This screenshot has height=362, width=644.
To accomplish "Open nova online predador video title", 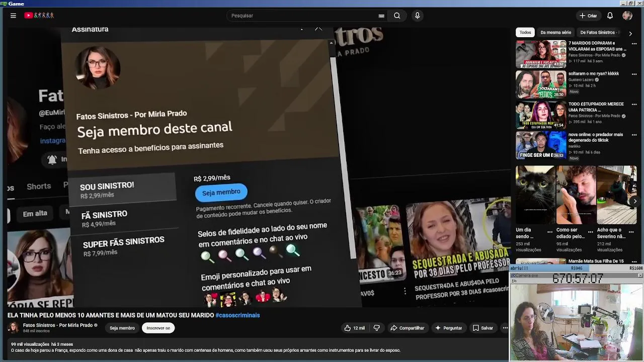I will (596, 137).
